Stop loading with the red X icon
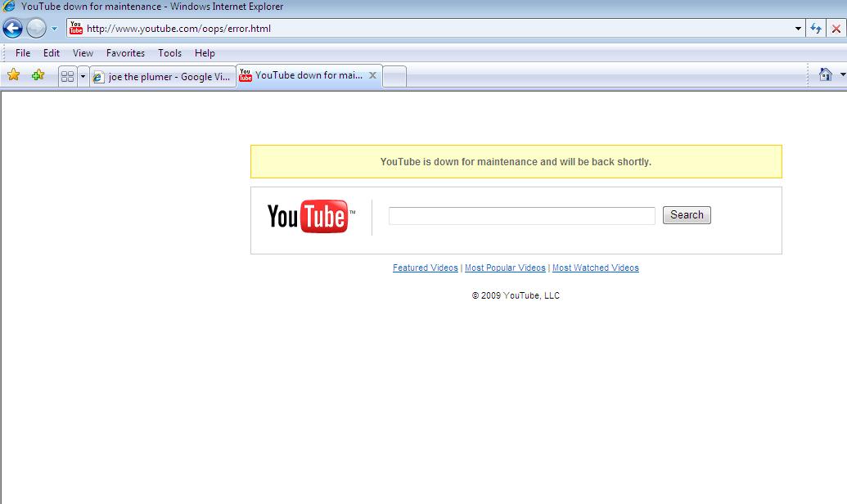 (x=836, y=29)
